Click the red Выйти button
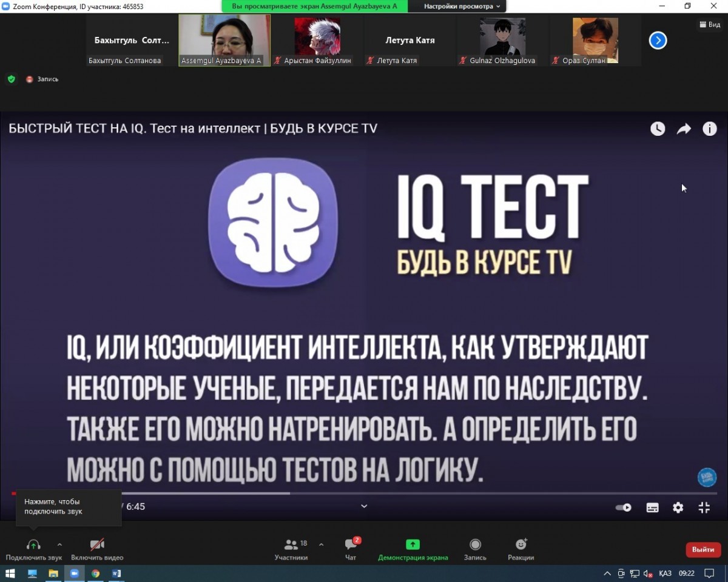The height and width of the screenshot is (582, 728). (x=703, y=549)
